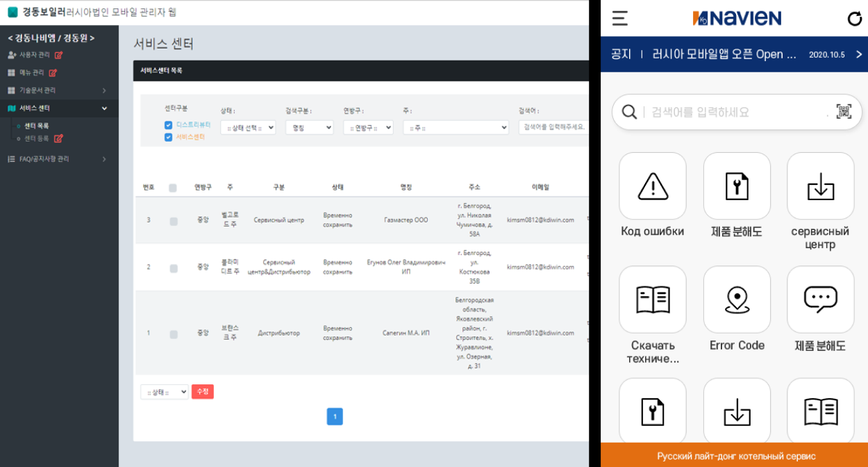Open the сервисный центр download icon tile
The height and width of the screenshot is (467, 868).
point(820,186)
